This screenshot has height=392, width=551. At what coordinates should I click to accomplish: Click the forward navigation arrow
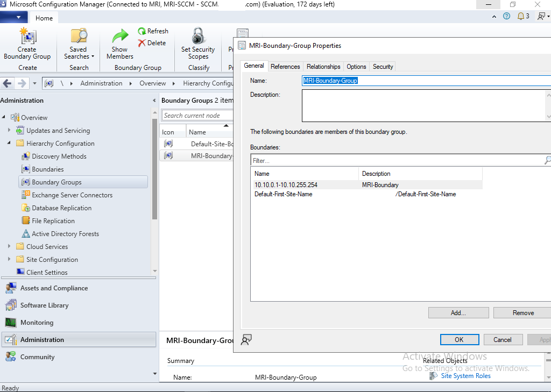[x=22, y=83]
